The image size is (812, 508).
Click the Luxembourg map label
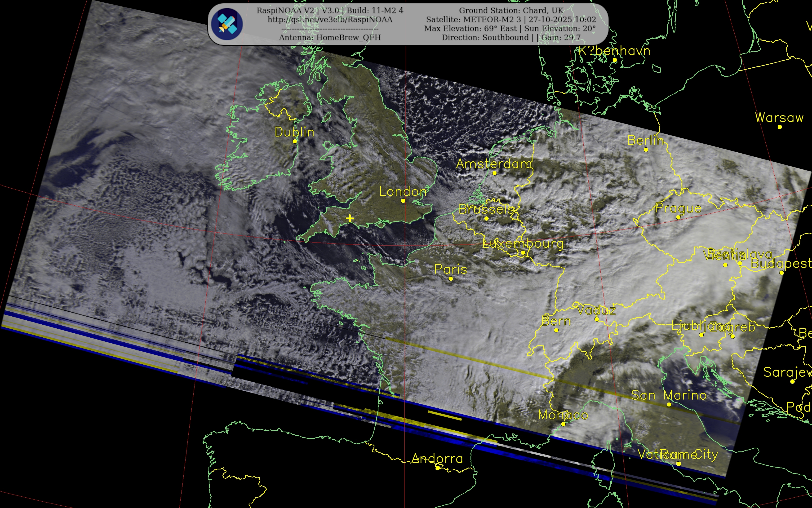pyautogui.click(x=523, y=243)
